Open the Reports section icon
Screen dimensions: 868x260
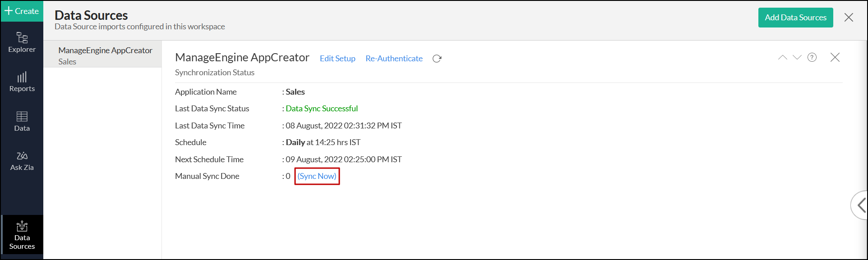tap(22, 82)
